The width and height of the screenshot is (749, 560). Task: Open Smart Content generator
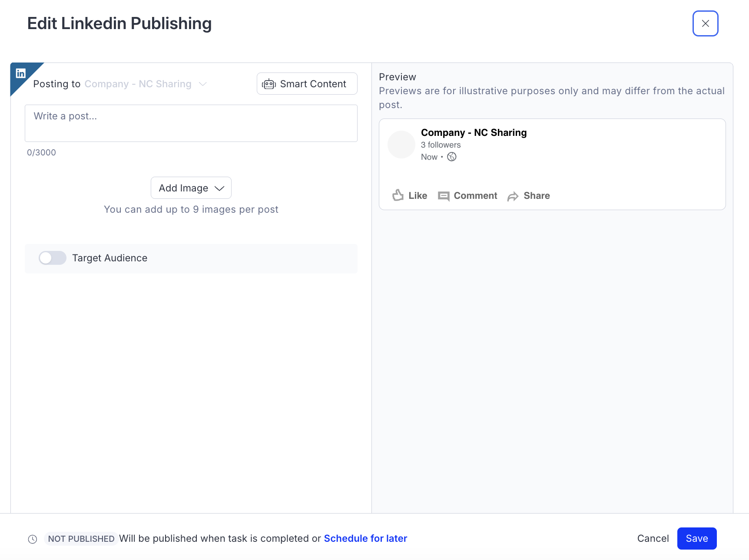(307, 84)
